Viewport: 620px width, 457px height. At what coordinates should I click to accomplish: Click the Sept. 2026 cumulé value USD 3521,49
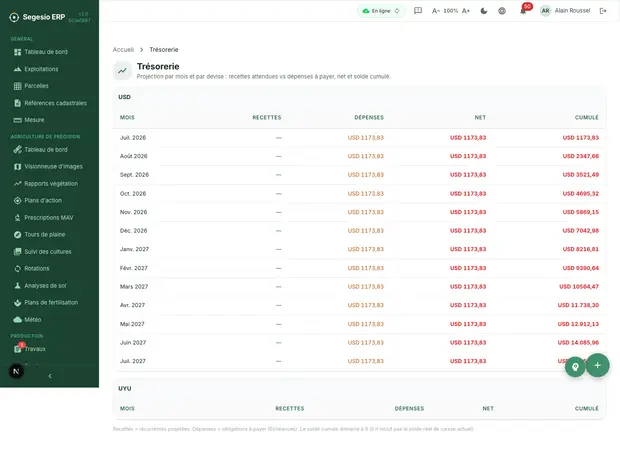[x=580, y=175]
